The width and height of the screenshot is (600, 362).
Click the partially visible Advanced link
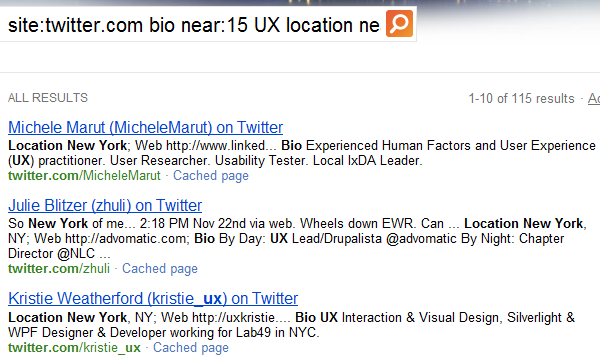[x=594, y=98]
